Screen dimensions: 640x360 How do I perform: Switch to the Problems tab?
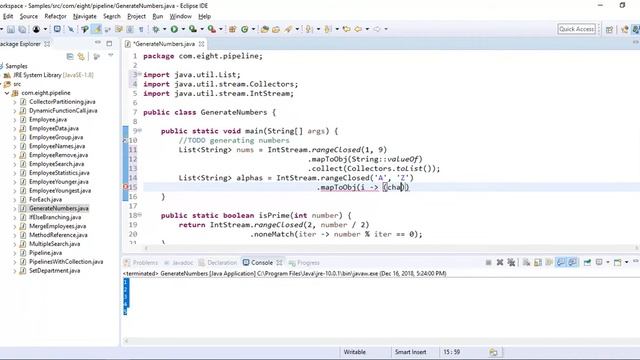tap(141, 262)
